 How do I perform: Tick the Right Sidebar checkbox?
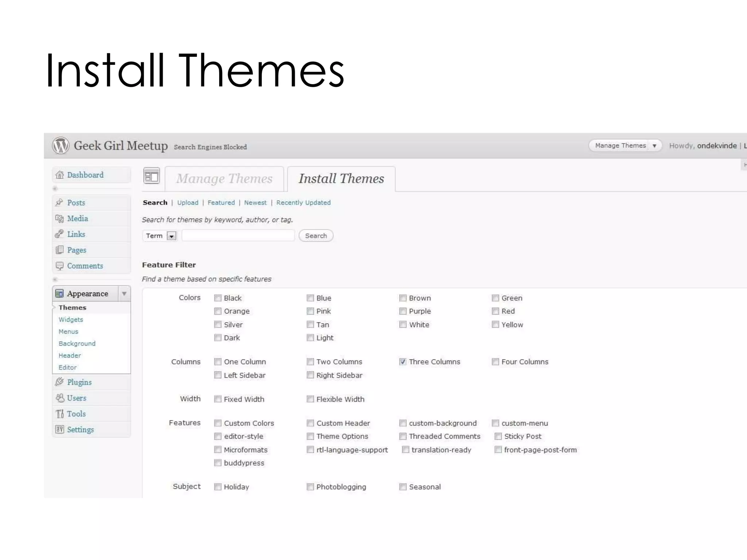pos(310,375)
